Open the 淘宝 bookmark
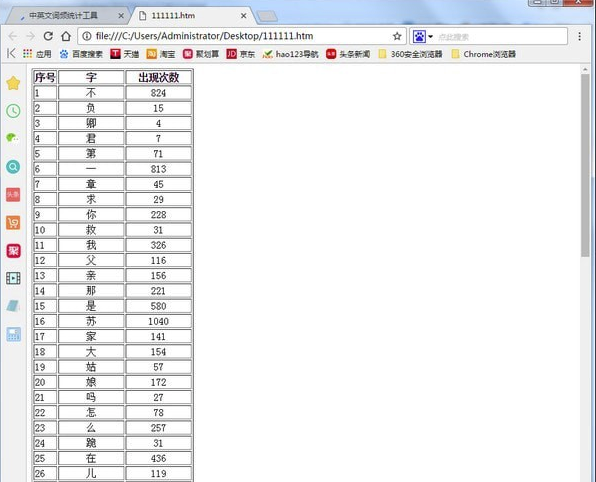Viewport: 596px width, 482px height. point(161,54)
